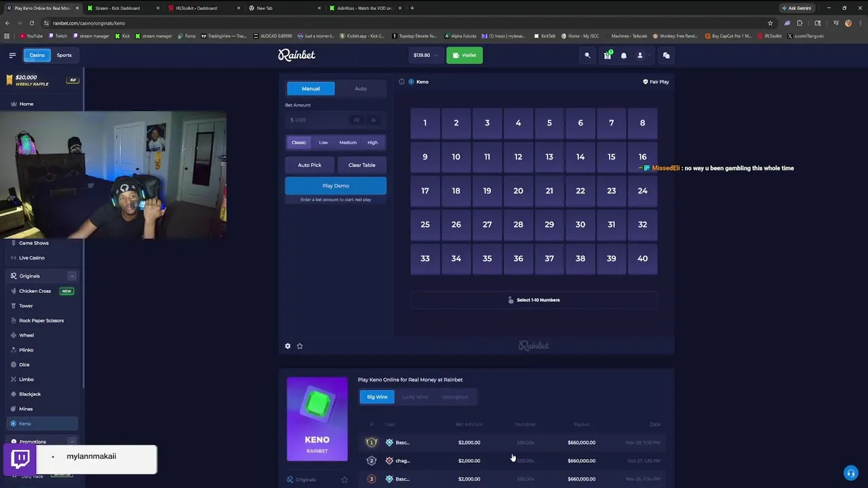Viewport: 868px width, 488px height.
Task: Halve the bet with 1/2 button
Action: 356,120
